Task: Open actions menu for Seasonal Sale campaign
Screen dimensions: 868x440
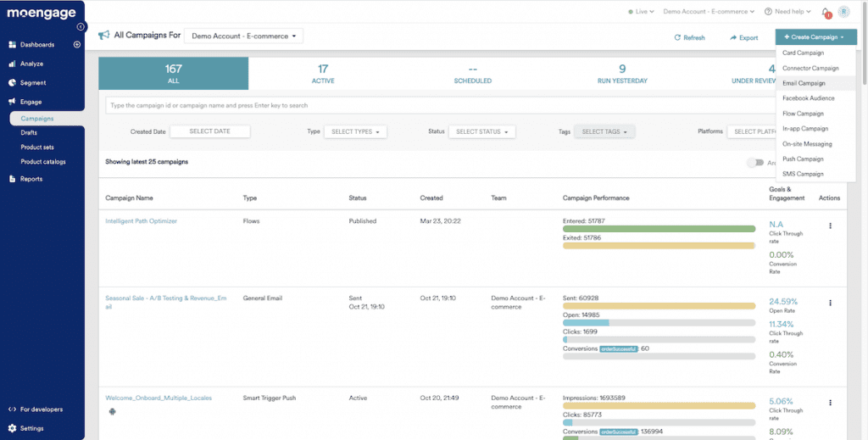Action: [830, 304]
